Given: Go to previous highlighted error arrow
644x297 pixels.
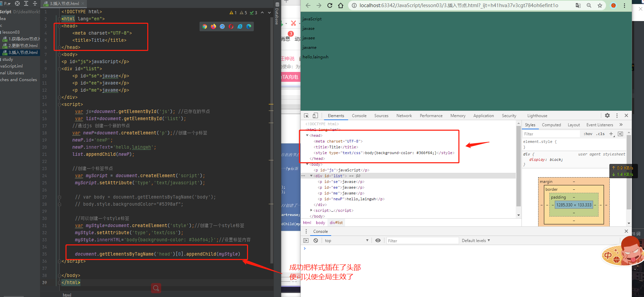Looking at the screenshot, I should tap(262, 13).
